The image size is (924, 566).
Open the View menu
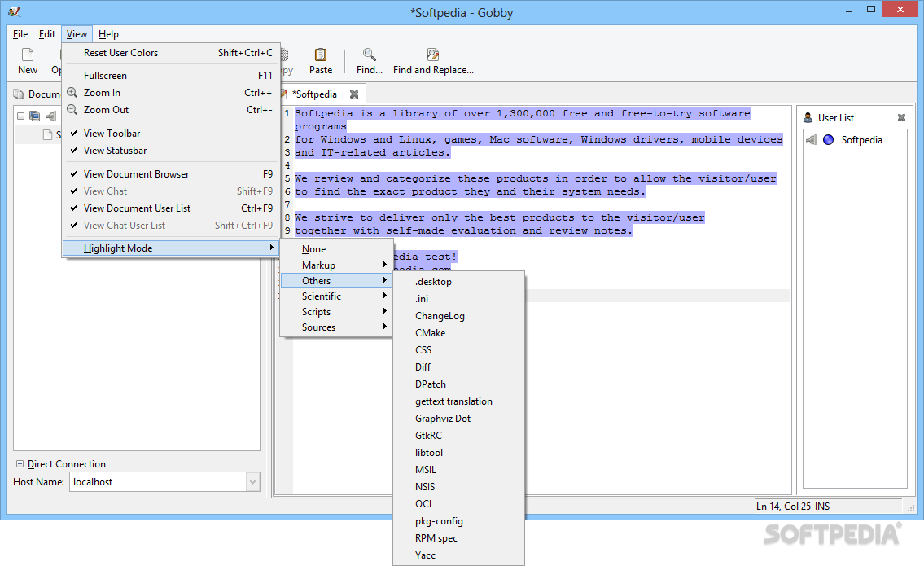(x=77, y=34)
